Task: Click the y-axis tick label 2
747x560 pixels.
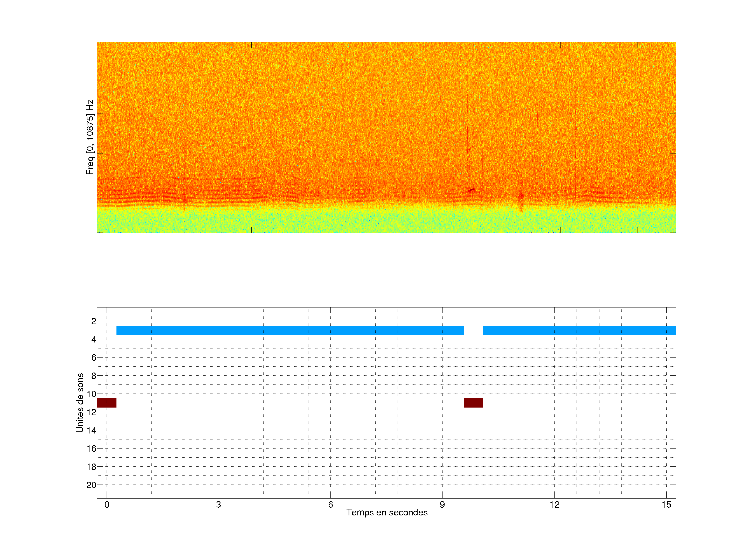Action: point(94,321)
